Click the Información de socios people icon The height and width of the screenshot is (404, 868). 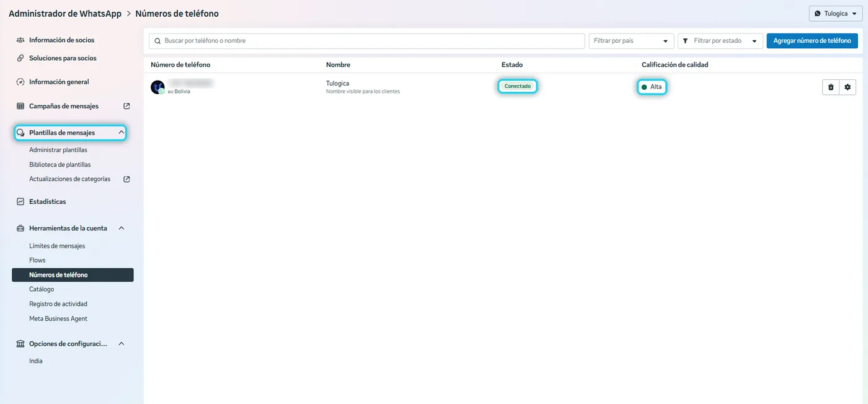20,40
